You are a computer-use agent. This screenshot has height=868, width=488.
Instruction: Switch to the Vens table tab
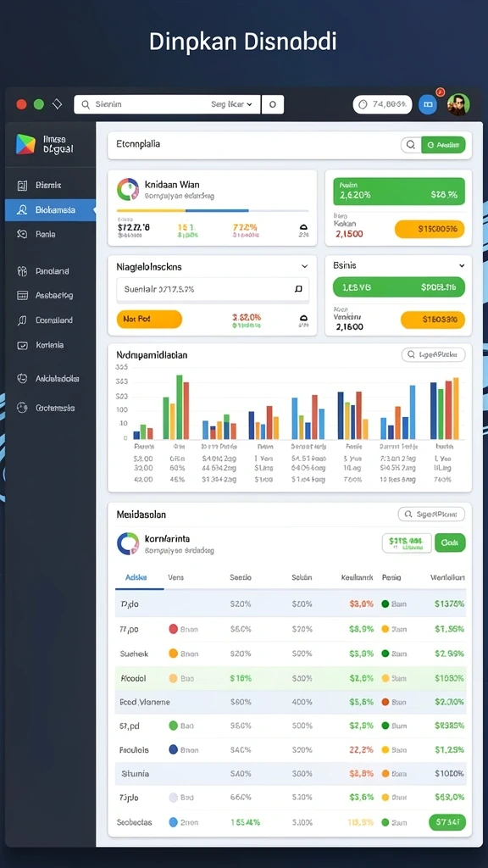tap(176, 577)
